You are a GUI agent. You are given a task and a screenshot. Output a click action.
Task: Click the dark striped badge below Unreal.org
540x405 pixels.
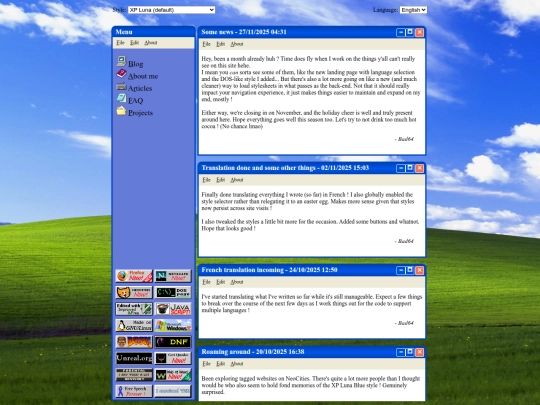click(x=134, y=375)
